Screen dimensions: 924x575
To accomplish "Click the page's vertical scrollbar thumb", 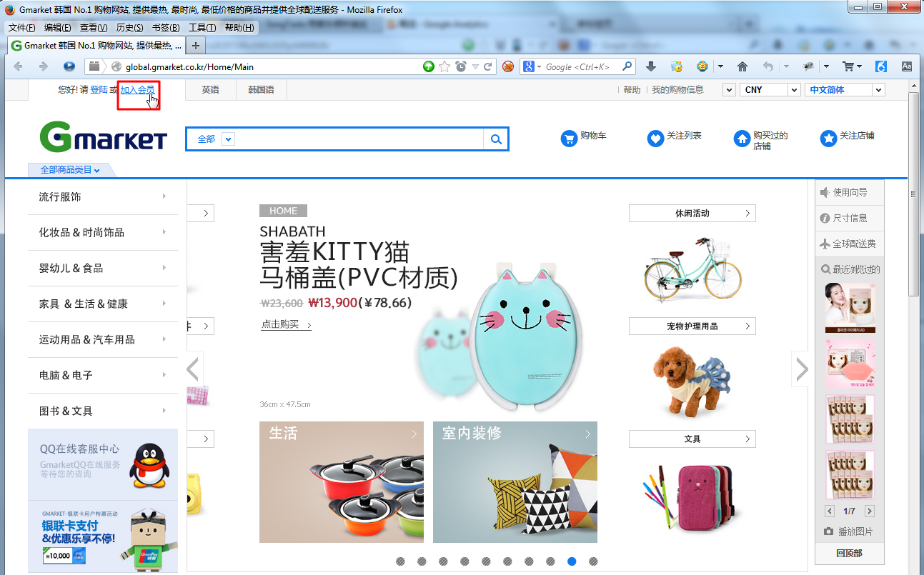I will (914, 193).
